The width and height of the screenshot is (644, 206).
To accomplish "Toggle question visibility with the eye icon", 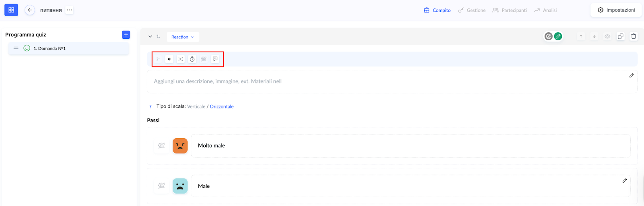I will coord(607,36).
